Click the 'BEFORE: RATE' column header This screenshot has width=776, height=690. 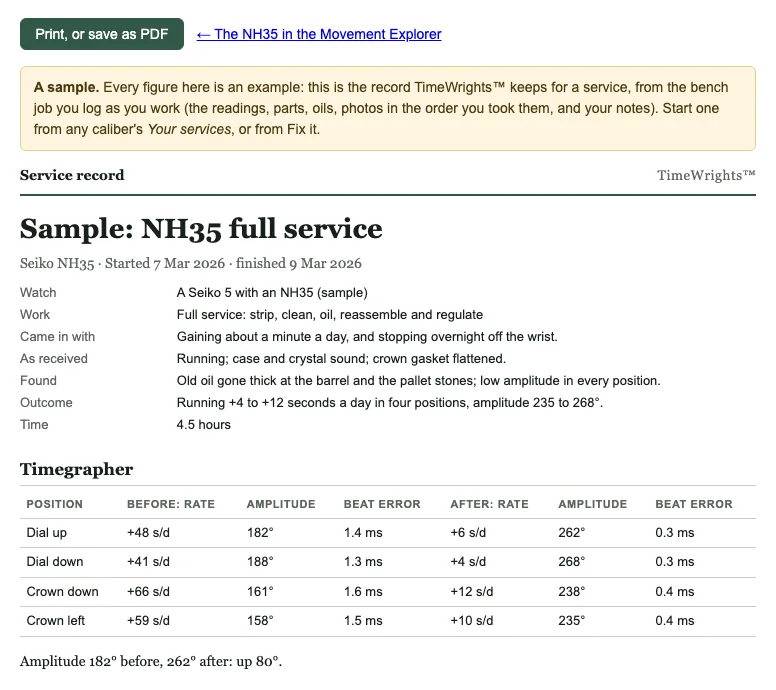pyautogui.click(x=171, y=504)
